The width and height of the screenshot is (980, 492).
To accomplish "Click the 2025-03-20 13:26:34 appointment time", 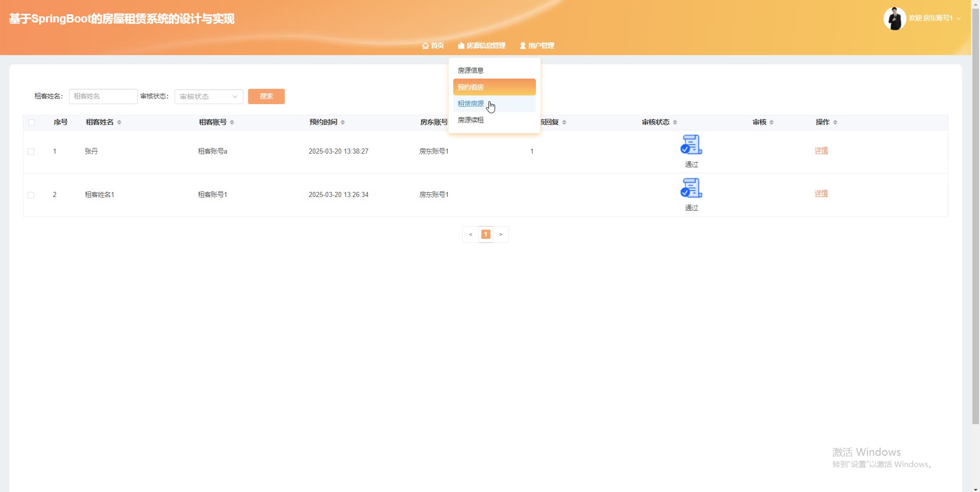I will [338, 194].
